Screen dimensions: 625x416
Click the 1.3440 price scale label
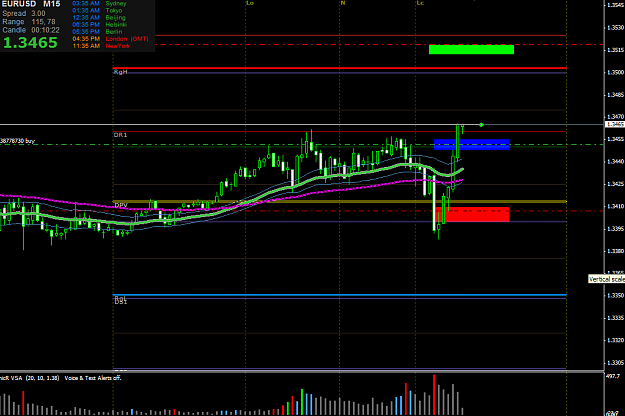(616, 161)
